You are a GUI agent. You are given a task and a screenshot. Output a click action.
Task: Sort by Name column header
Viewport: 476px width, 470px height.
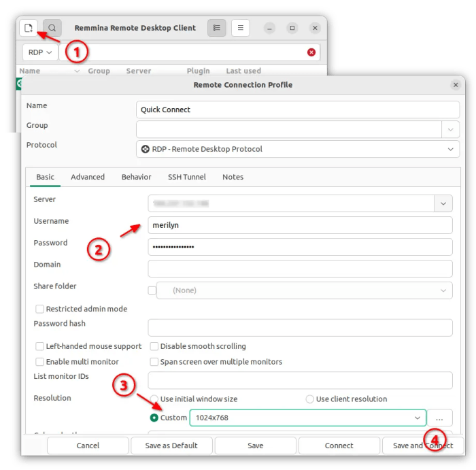[x=30, y=71]
